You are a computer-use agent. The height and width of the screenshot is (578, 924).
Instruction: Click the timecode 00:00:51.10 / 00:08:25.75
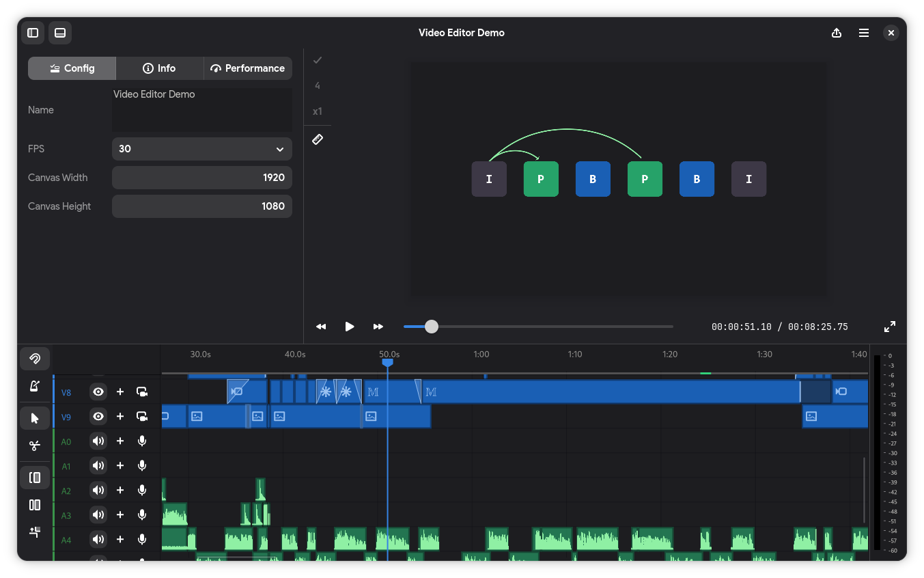[x=780, y=327]
